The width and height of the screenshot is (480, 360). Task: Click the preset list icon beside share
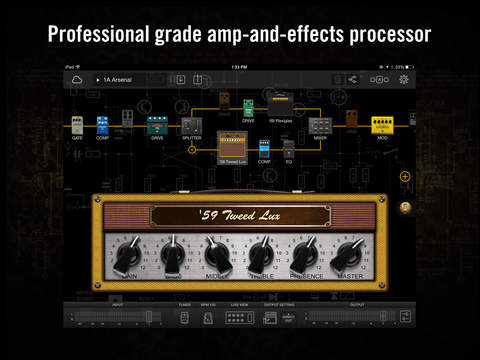tap(339, 80)
